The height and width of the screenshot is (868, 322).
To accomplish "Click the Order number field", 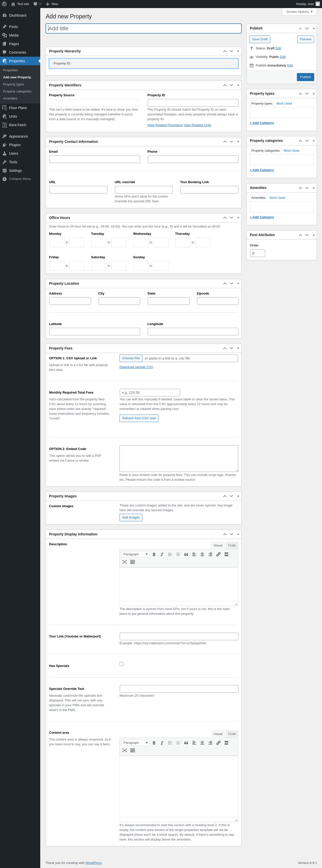I will [257, 253].
